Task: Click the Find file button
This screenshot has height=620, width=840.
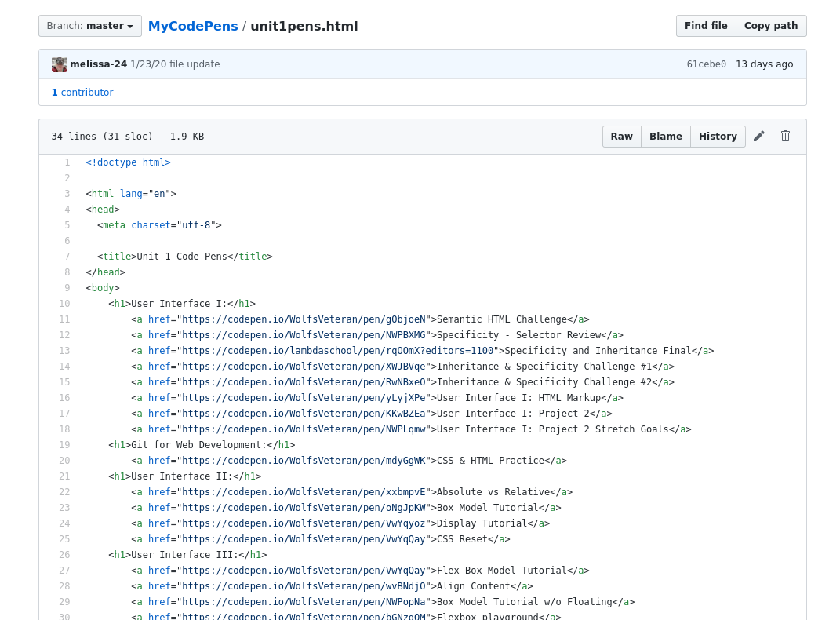Action: tap(705, 25)
